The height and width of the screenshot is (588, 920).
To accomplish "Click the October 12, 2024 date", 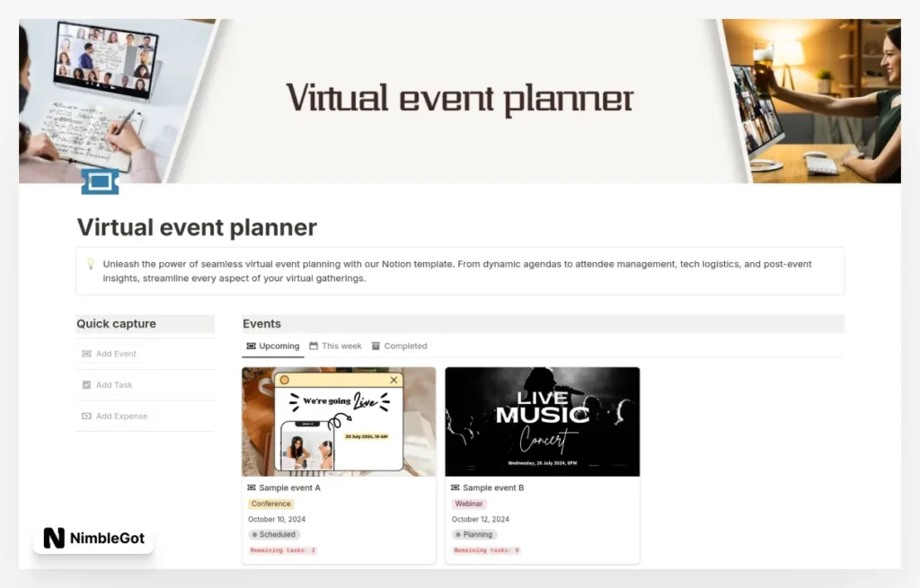I will 481,519.
